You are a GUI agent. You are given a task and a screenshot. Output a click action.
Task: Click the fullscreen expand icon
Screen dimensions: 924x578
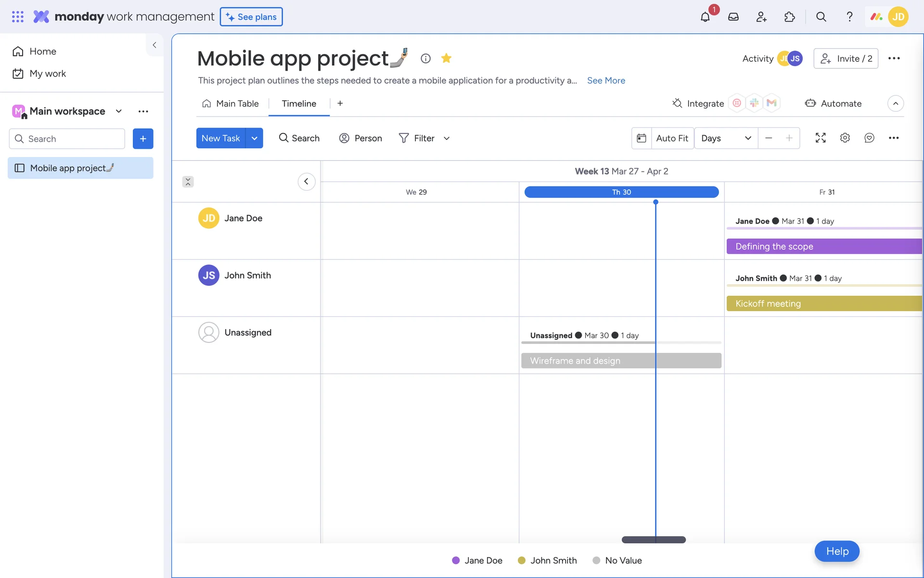click(821, 138)
